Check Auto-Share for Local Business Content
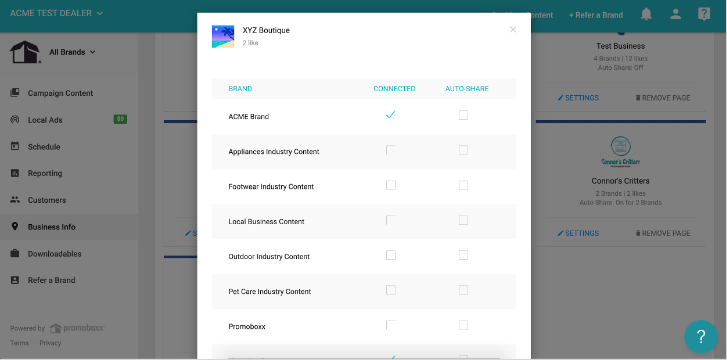The width and height of the screenshot is (727, 360). point(463,220)
